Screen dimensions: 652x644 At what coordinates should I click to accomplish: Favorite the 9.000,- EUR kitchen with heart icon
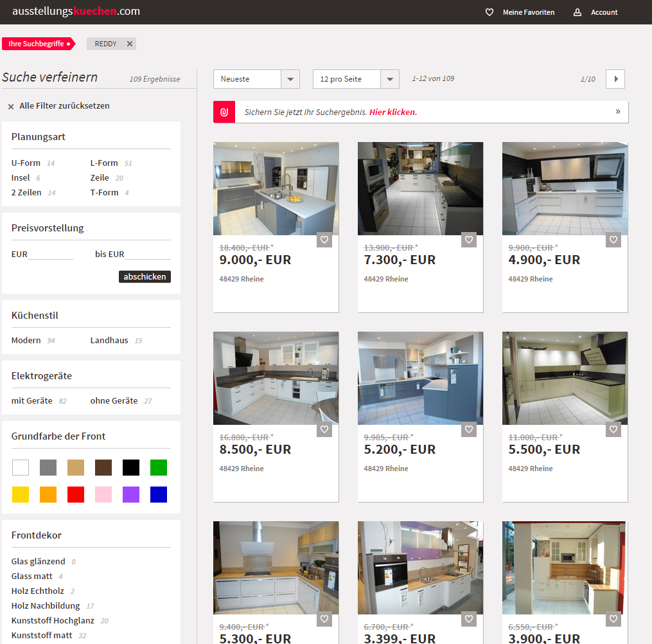tap(324, 240)
